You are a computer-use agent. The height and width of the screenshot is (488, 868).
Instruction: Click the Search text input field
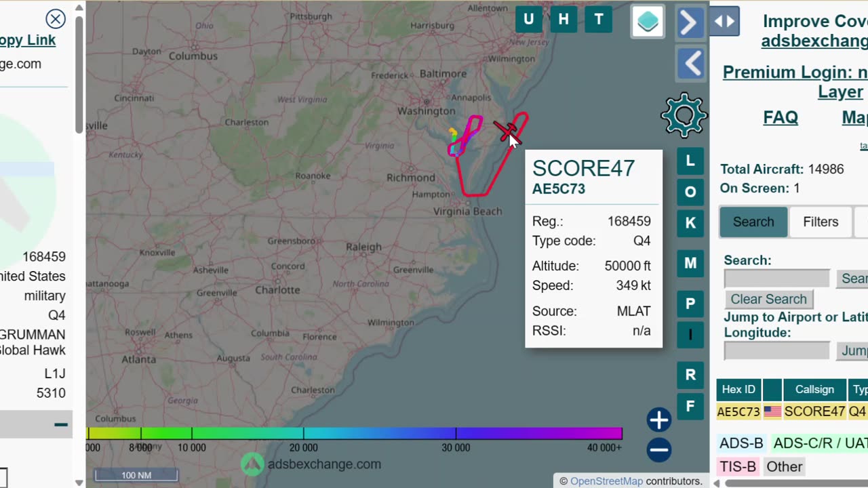(x=777, y=279)
